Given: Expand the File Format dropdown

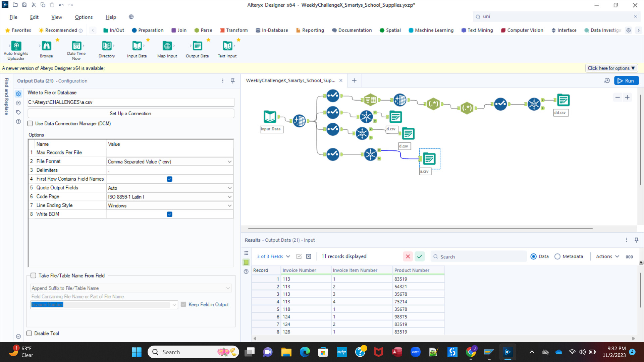Looking at the screenshot, I should coord(229,162).
